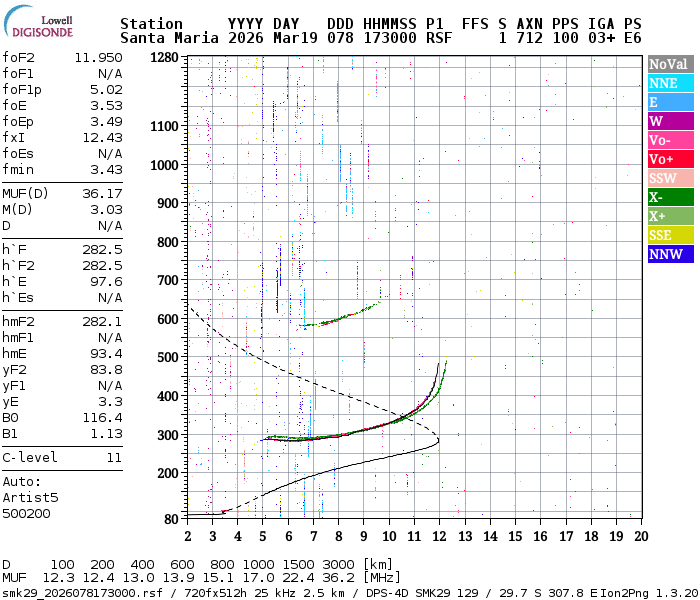Image resolution: width=700 pixels, height=600 pixels.
Task: Select the NoVal gray legend swatch
Action: click(669, 64)
